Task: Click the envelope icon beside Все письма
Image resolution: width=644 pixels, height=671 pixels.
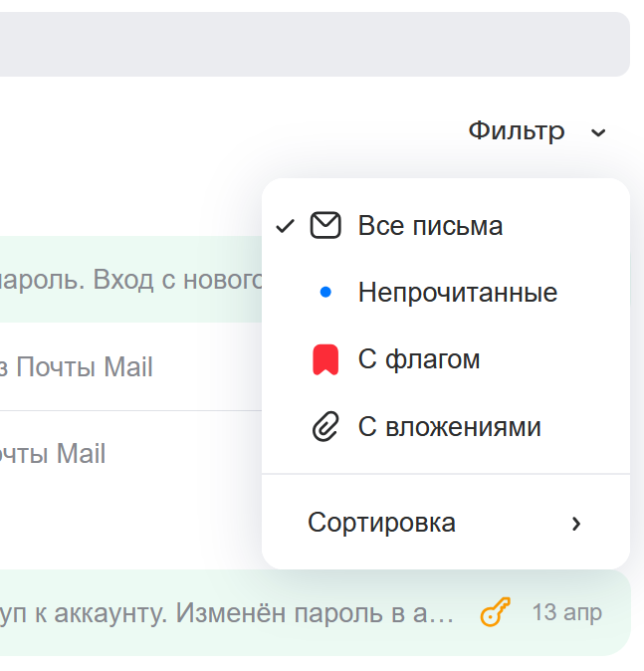Action: pyautogui.click(x=325, y=226)
